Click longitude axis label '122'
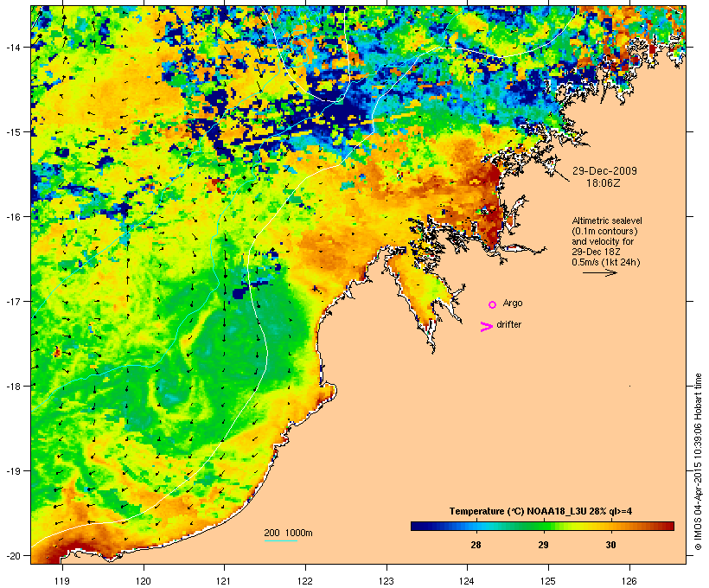 click(x=305, y=581)
